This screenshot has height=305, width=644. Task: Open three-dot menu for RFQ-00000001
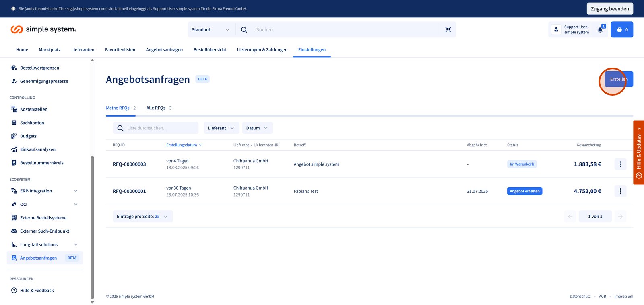(x=620, y=191)
